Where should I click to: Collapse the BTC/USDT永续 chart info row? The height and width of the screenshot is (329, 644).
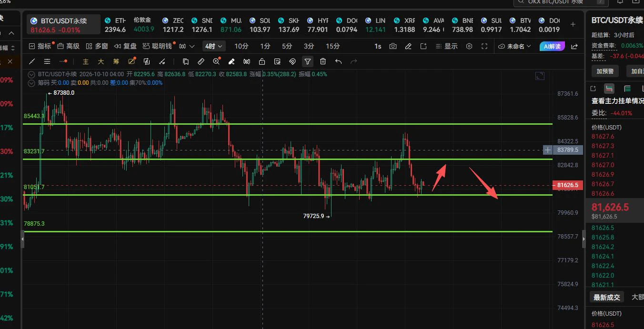(32, 74)
